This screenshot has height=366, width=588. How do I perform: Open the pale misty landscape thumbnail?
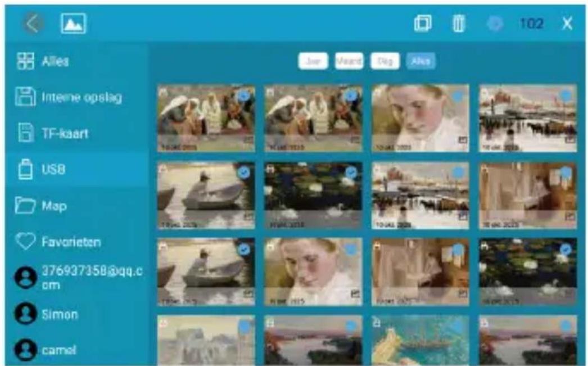(x=206, y=341)
